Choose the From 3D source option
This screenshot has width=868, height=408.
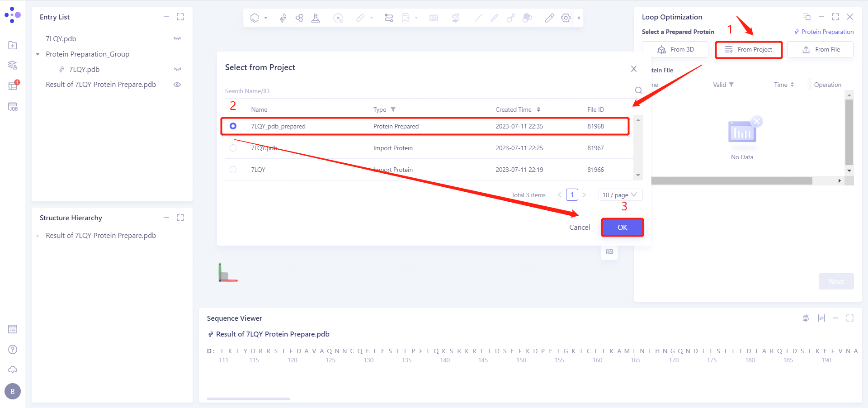pos(675,49)
